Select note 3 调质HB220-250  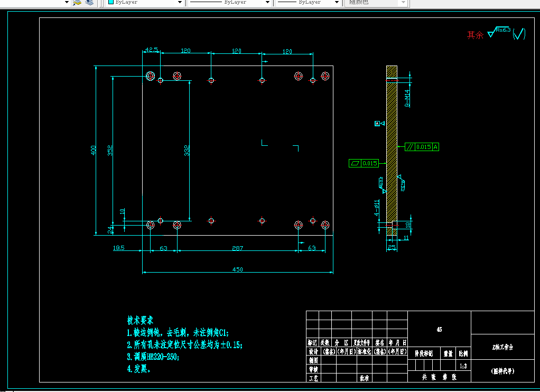(153, 357)
